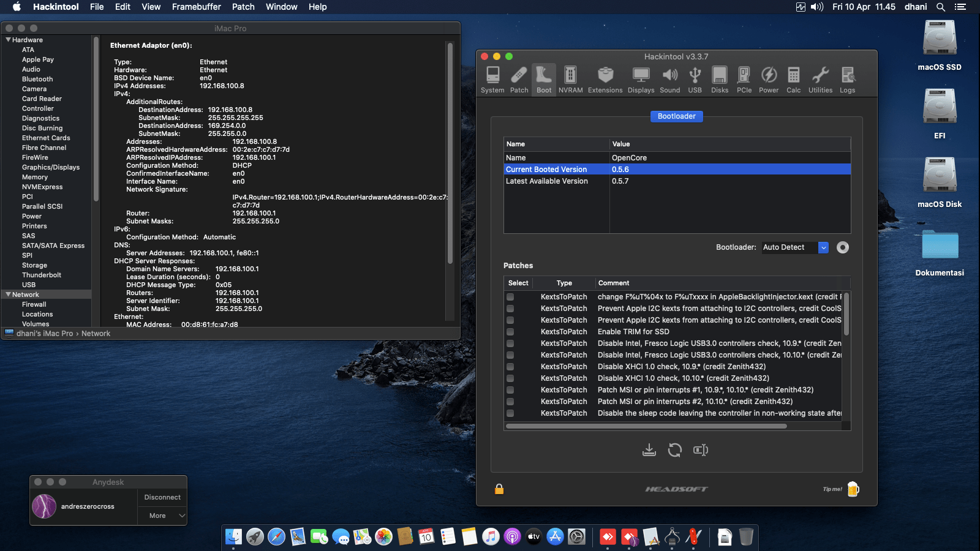
Task: Check the AppleBacklightInjector F%uT%04x patch
Action: pos(510,297)
